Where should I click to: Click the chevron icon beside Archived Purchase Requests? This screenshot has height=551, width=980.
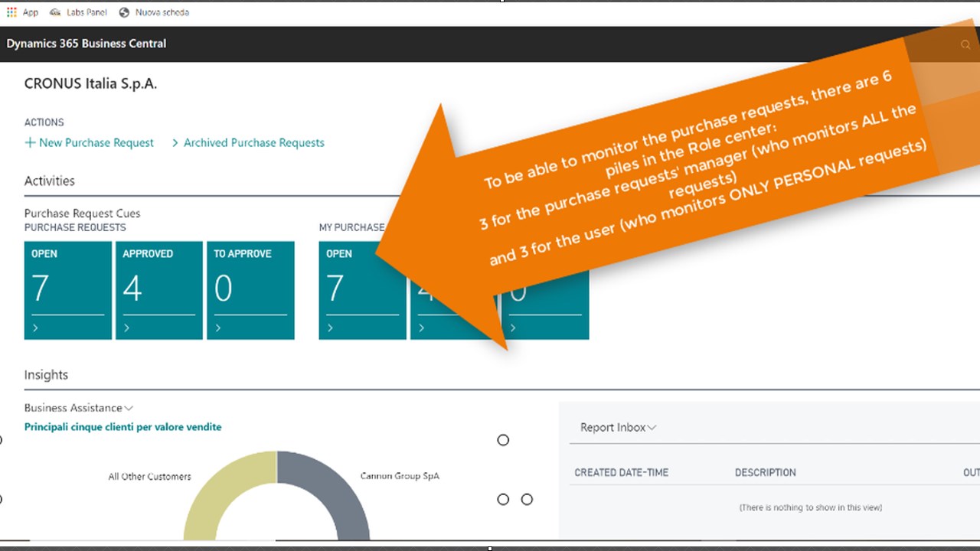pyautogui.click(x=175, y=142)
